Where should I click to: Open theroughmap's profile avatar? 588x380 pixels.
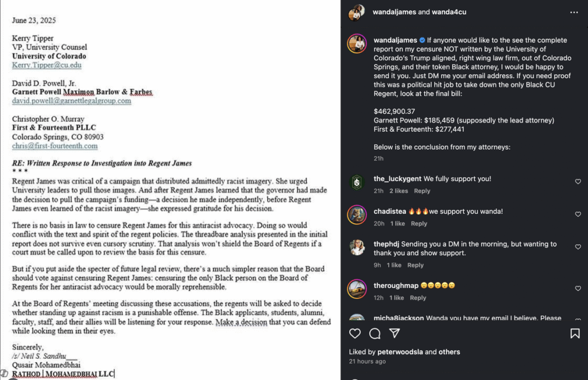click(x=357, y=289)
